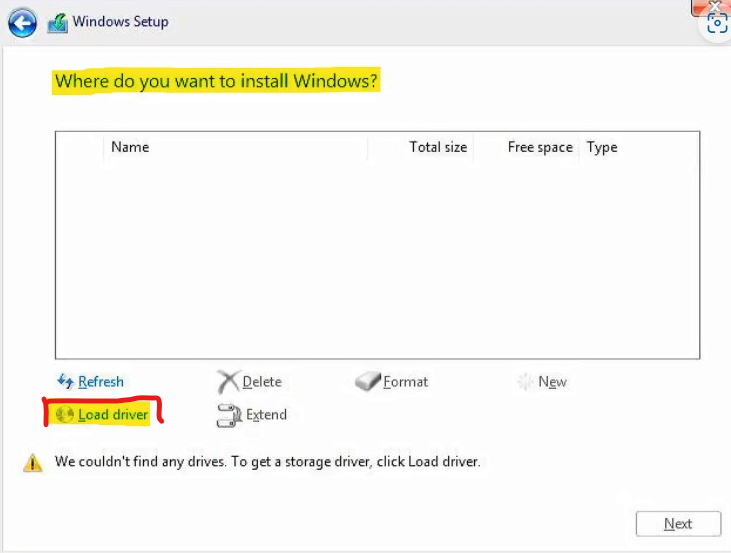Go back using the blue arrow button
The image size is (731, 553).
pyautogui.click(x=22, y=22)
